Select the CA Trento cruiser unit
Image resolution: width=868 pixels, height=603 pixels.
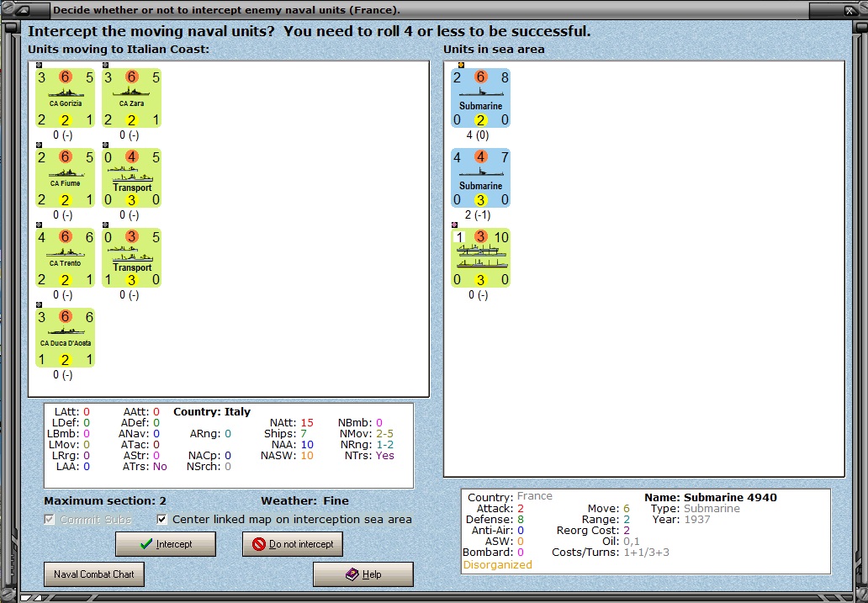pos(66,257)
